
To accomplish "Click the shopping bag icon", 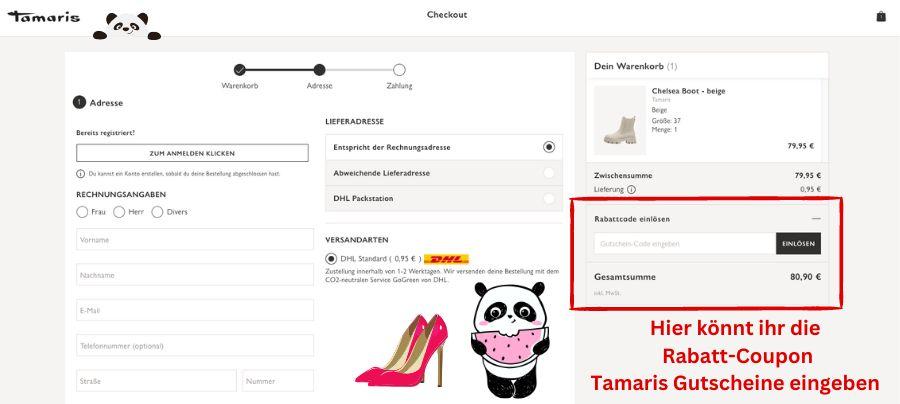I will pyautogui.click(x=881, y=16).
